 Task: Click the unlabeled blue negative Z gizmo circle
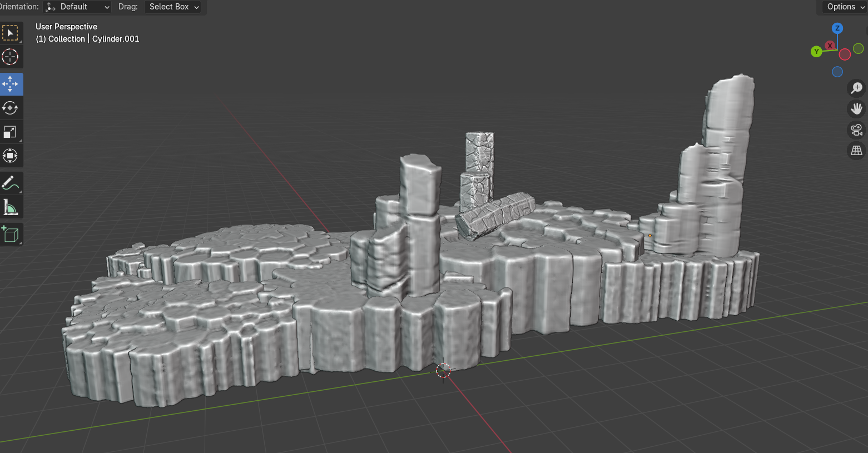point(837,72)
